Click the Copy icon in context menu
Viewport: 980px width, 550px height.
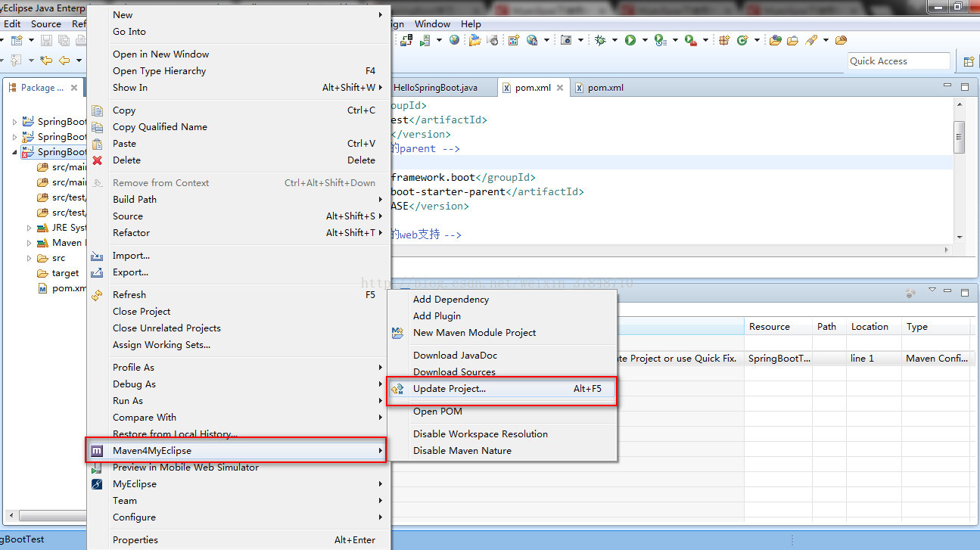pyautogui.click(x=97, y=110)
